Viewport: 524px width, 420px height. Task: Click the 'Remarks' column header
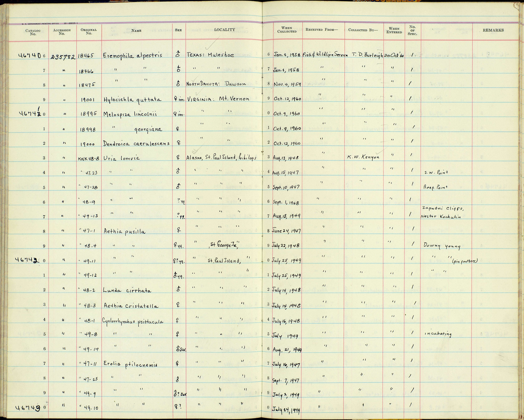pos(493,30)
